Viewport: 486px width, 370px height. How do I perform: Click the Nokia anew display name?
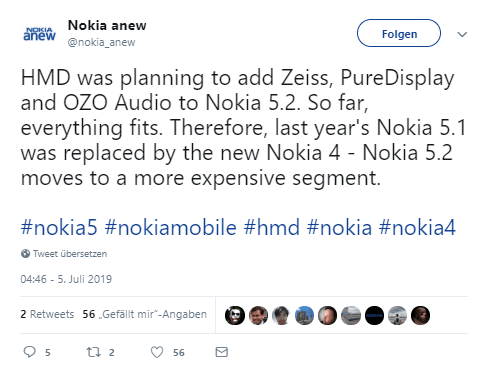click(x=107, y=25)
